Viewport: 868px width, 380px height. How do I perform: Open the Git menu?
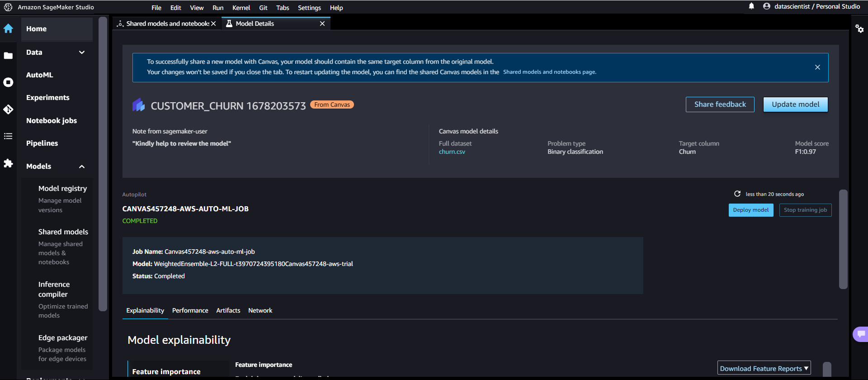click(264, 8)
